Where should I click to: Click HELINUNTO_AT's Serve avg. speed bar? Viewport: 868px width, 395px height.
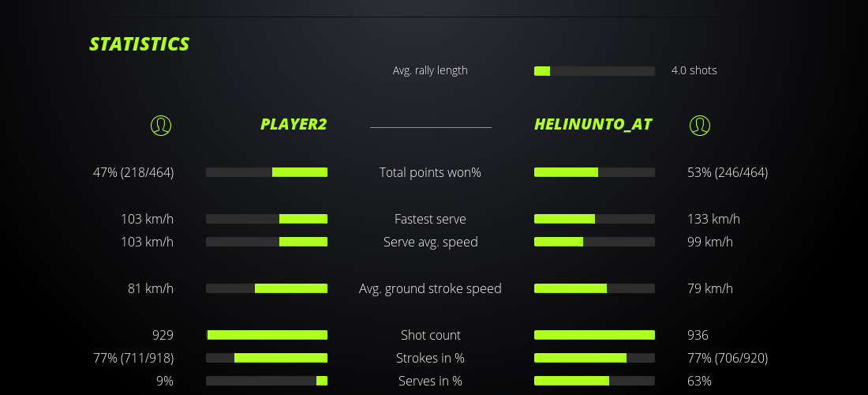click(x=594, y=242)
